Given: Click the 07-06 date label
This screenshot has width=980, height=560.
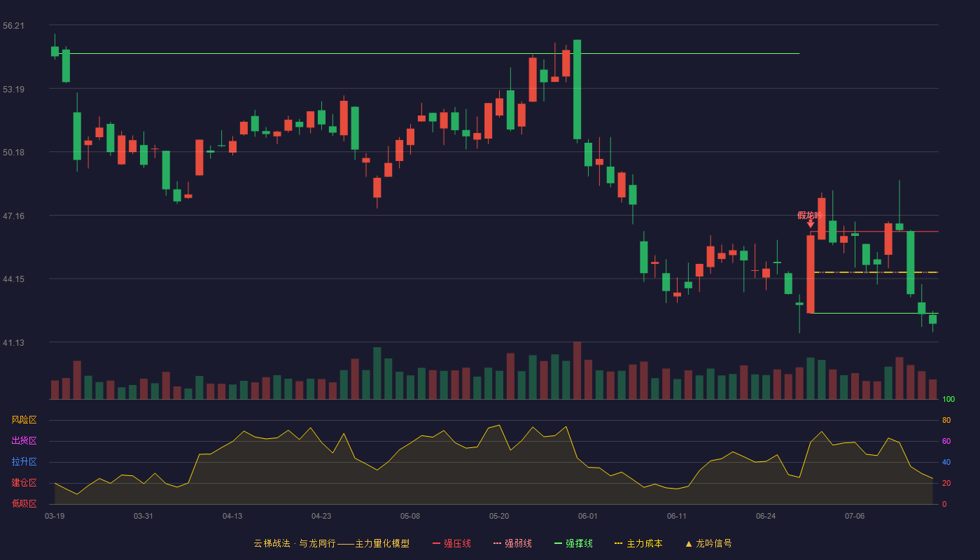Looking at the screenshot, I should pyautogui.click(x=855, y=516).
